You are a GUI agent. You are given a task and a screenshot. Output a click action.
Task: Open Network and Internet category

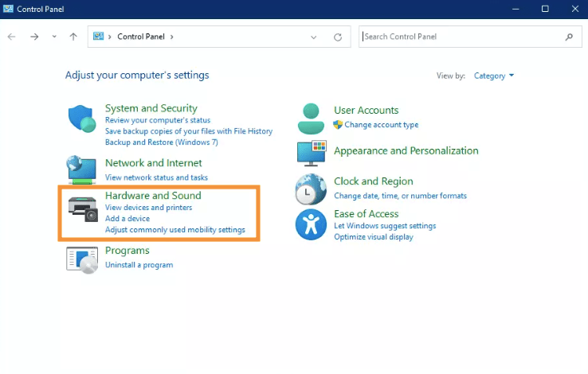tap(154, 163)
